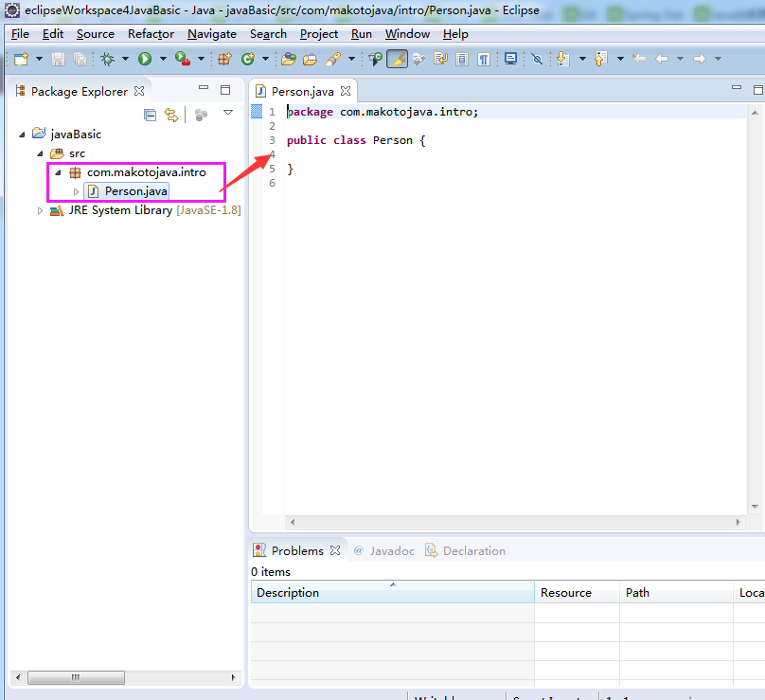Open the Project menu
Image resolution: width=765 pixels, height=700 pixels.
(x=318, y=34)
